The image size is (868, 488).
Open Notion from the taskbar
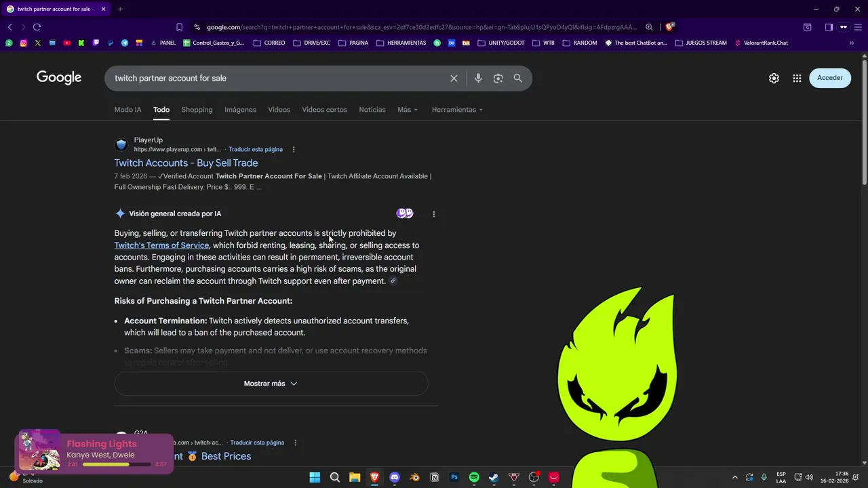point(435,477)
